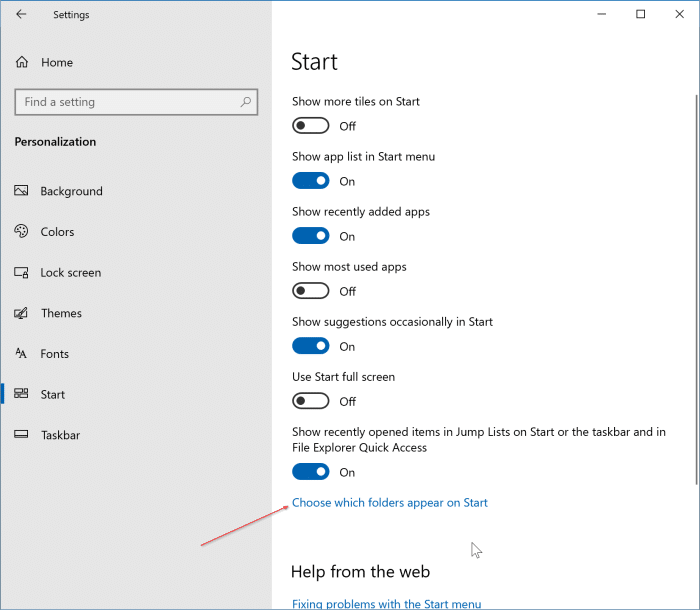Close the Settings window
700x610 pixels.
679,14
